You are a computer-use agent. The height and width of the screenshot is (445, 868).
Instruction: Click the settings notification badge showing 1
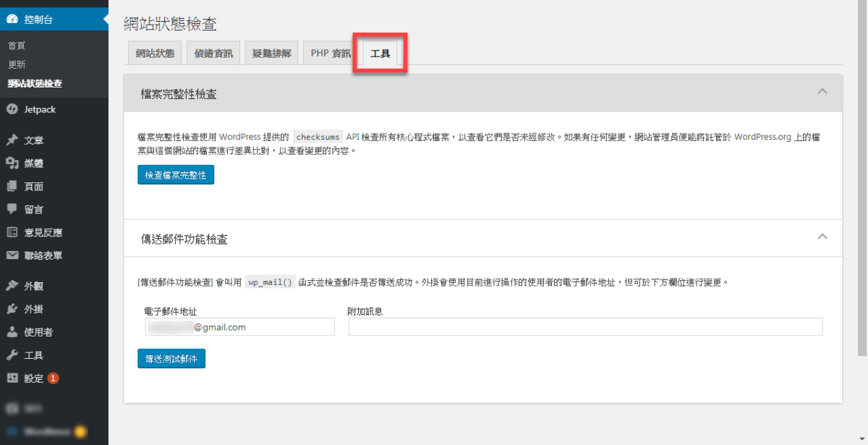pyautogui.click(x=54, y=378)
